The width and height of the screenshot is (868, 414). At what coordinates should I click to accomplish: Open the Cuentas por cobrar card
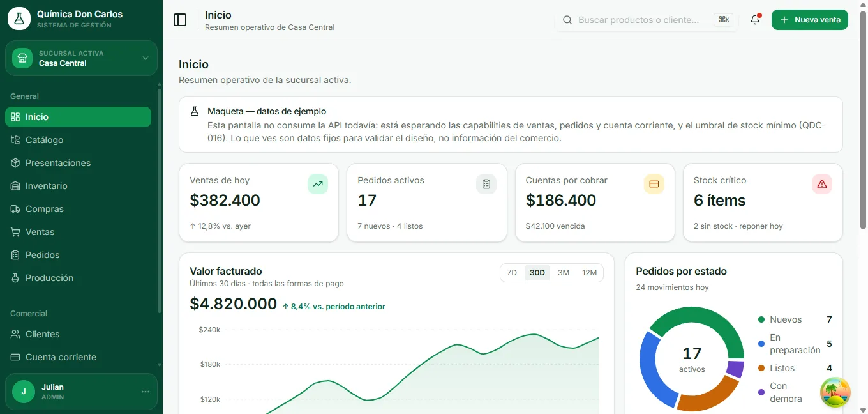595,203
